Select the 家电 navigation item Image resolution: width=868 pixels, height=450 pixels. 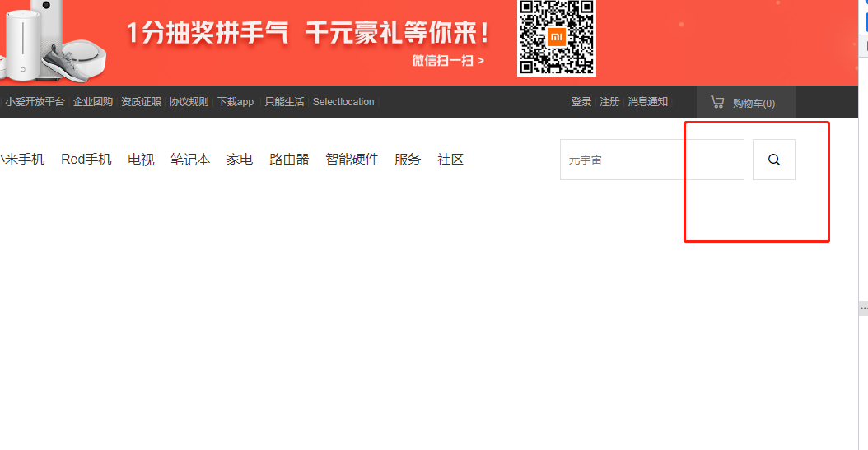[240, 160]
